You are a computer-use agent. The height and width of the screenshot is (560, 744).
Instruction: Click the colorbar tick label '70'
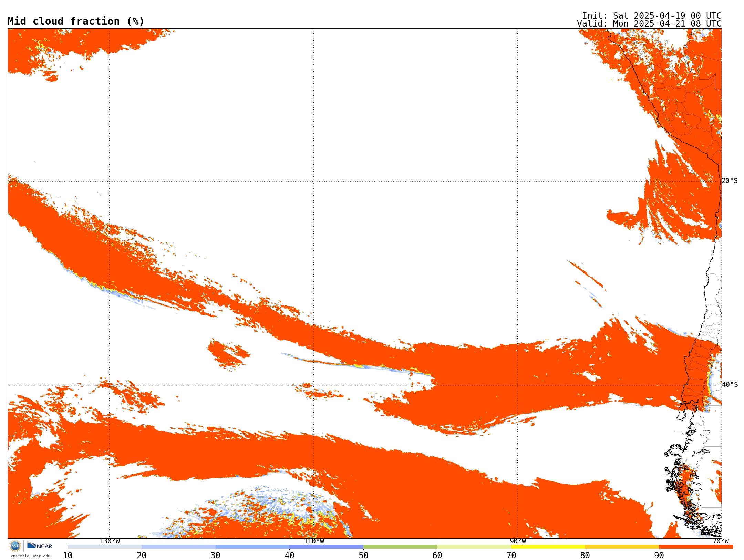pos(511,556)
